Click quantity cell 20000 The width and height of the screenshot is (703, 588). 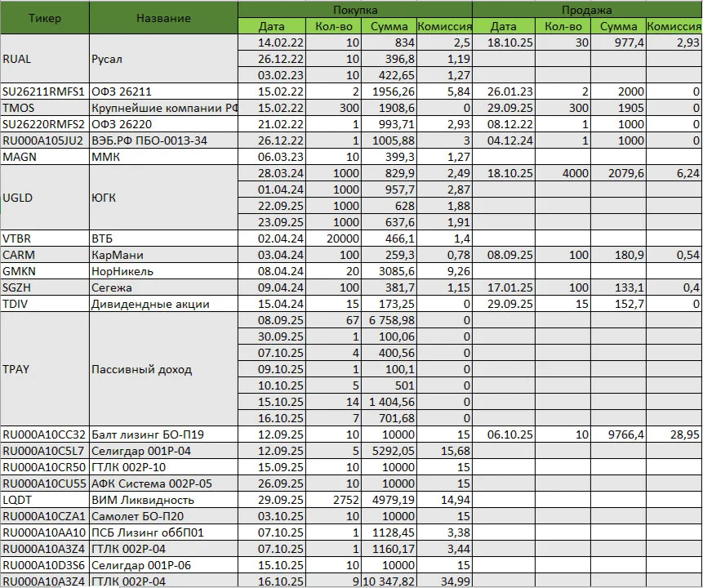[x=334, y=238]
